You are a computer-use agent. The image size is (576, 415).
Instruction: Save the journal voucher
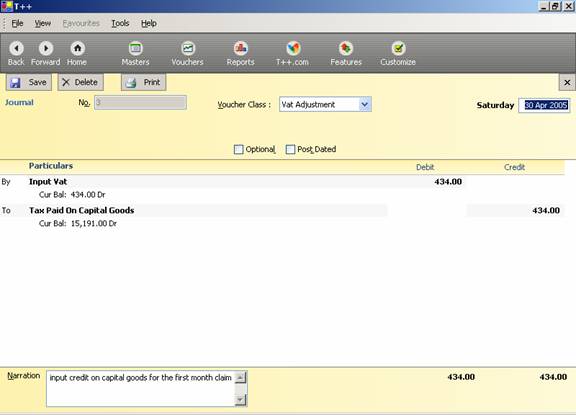pyautogui.click(x=29, y=82)
